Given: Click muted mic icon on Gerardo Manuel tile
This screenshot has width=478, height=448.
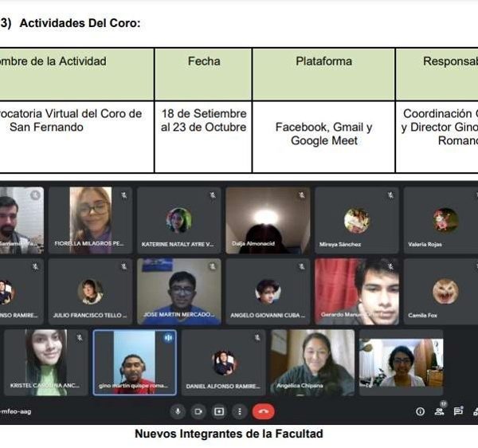Looking at the screenshot, I should tap(390, 267).
